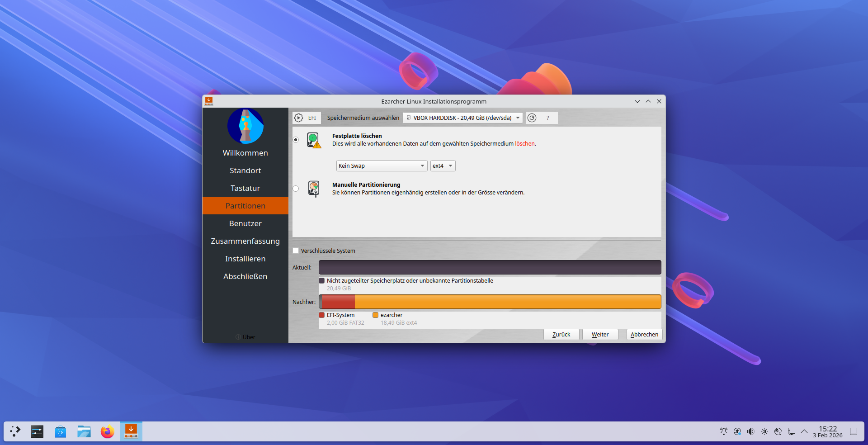This screenshot has height=445, width=868.
Task: Click the Weiter button
Action: [x=600, y=335]
